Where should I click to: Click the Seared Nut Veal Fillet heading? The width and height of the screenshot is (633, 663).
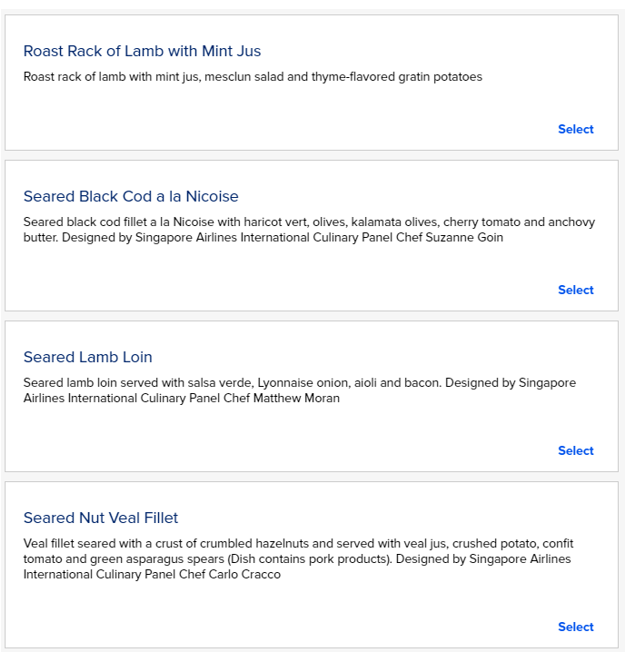[x=101, y=518]
